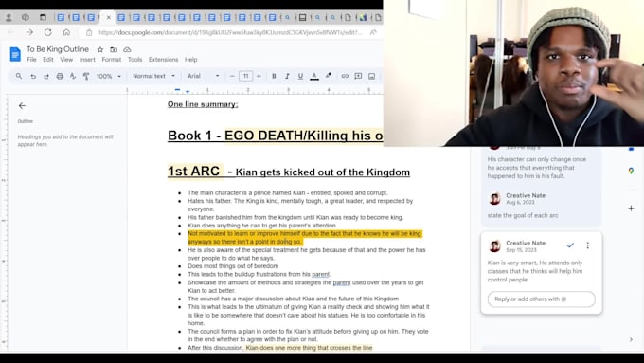This screenshot has height=363, width=644.
Task: Collapse side panel with the chevron arrow
Action: click(x=632, y=339)
